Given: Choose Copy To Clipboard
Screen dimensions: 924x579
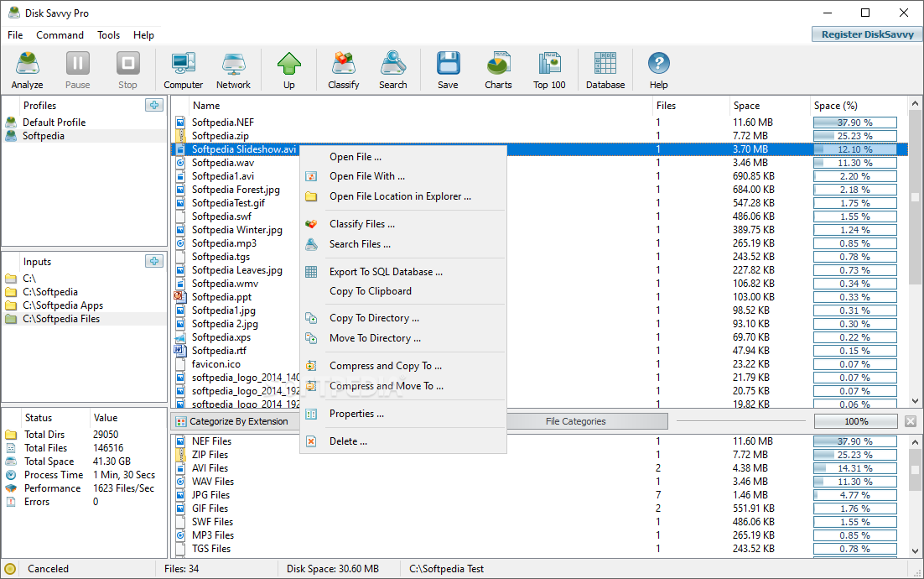Looking at the screenshot, I should coord(403,291).
